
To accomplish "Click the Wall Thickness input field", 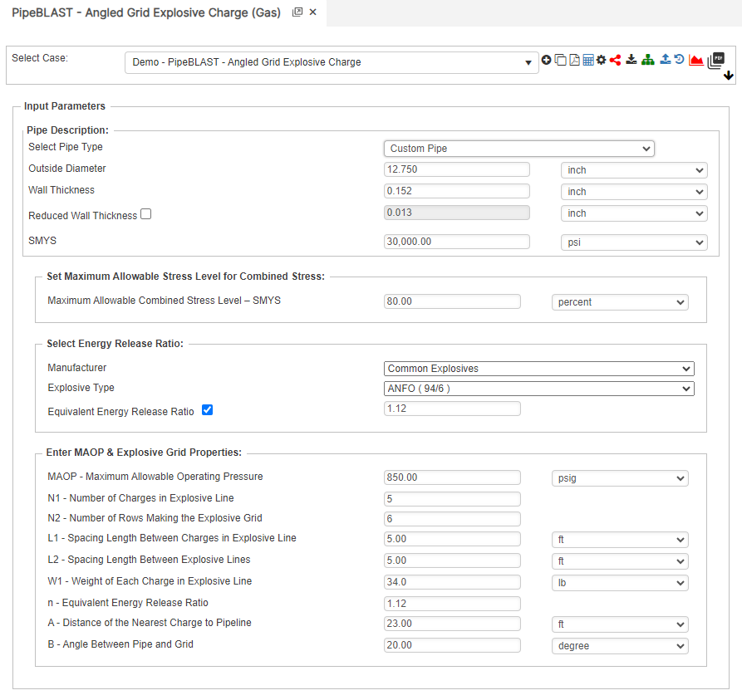I will click(x=457, y=191).
